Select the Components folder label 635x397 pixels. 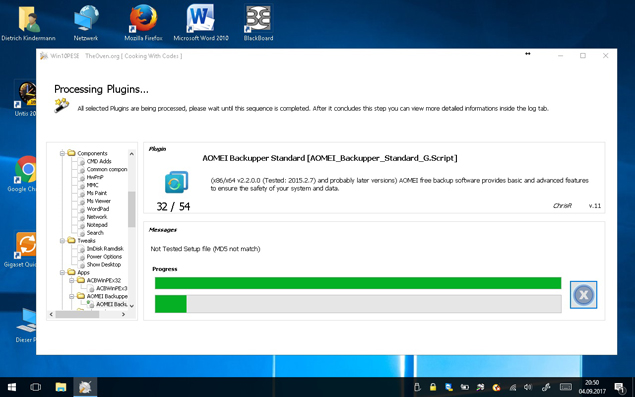[92, 153]
